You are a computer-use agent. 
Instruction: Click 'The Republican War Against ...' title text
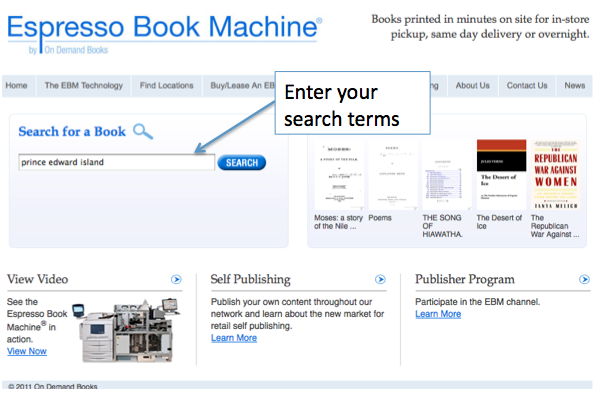(x=555, y=226)
